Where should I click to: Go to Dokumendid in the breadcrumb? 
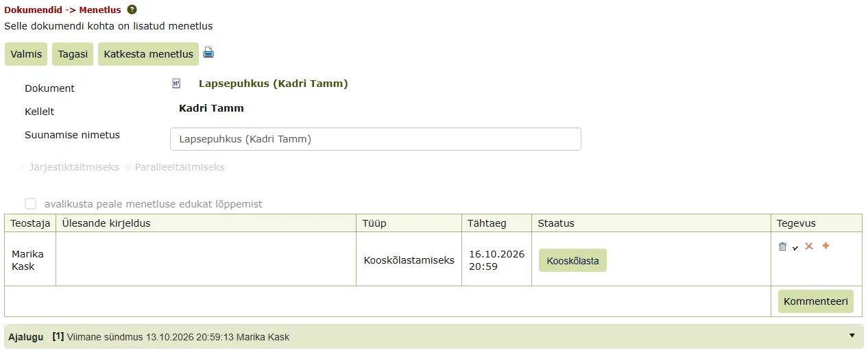(x=32, y=10)
